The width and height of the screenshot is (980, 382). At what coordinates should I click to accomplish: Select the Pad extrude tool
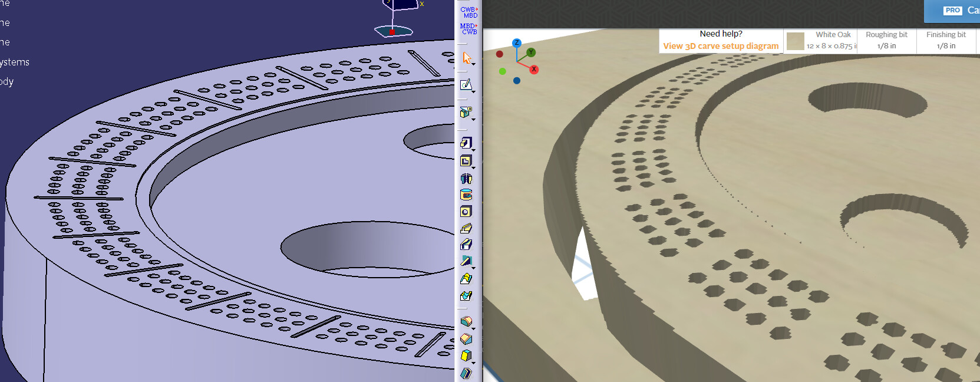(x=466, y=143)
